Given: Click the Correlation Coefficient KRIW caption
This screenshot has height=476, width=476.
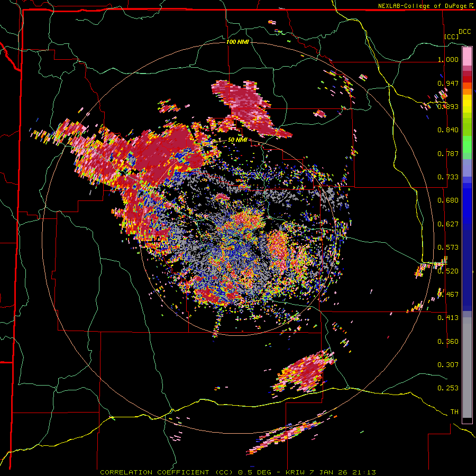Looking at the screenshot, I should point(238,472).
